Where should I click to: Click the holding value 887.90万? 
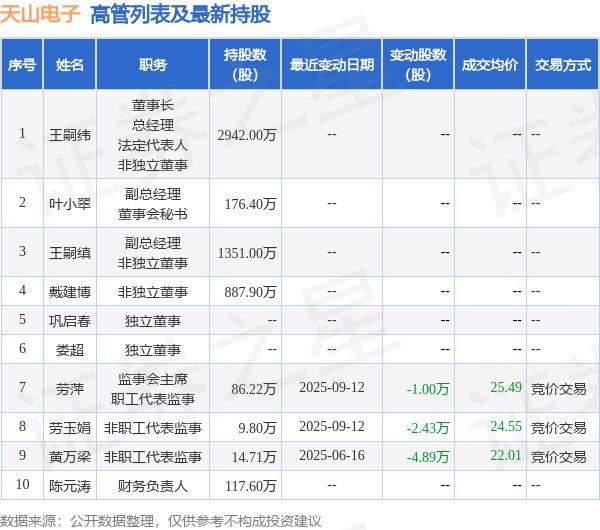pos(250,292)
